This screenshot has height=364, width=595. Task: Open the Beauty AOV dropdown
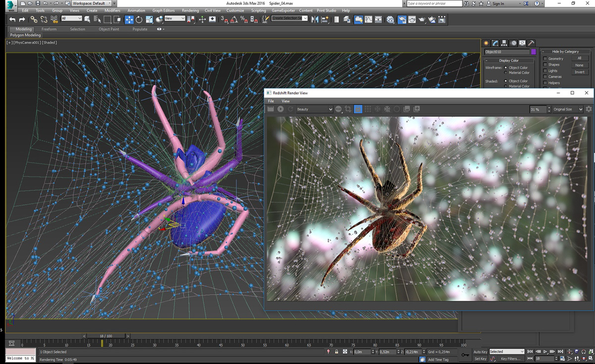tap(314, 109)
